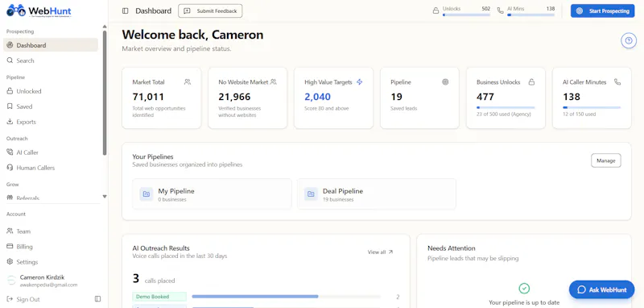Click AI Mins progress bar in header
Image resolution: width=644 pixels, height=308 pixels.
tap(530, 15)
